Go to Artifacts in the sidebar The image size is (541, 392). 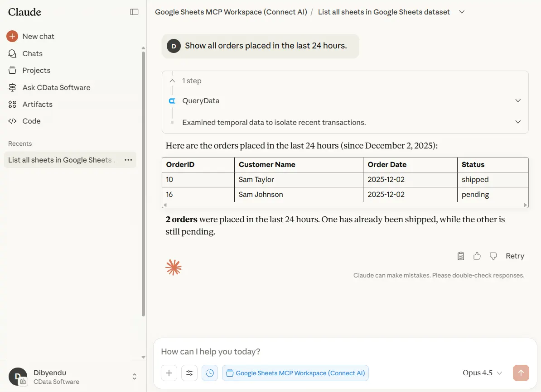37,104
